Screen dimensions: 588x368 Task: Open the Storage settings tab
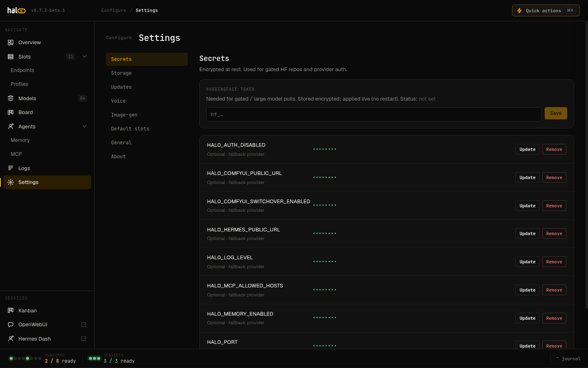(x=147, y=73)
